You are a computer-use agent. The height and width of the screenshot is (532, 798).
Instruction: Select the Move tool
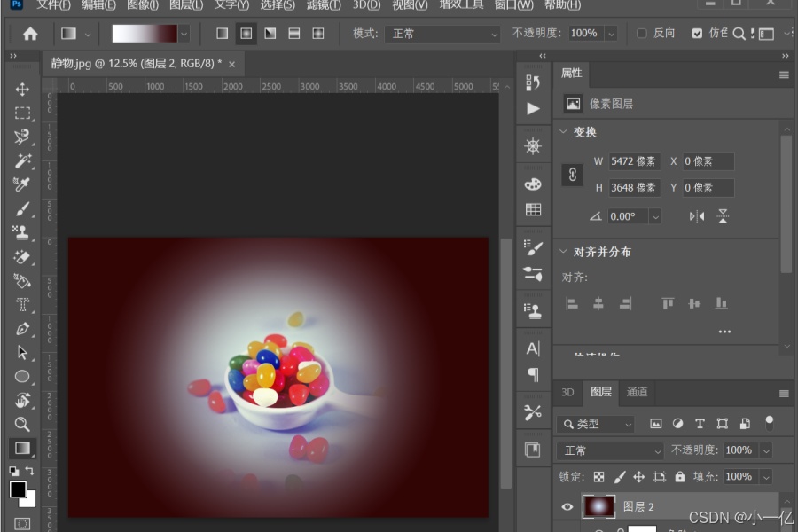pyautogui.click(x=22, y=90)
